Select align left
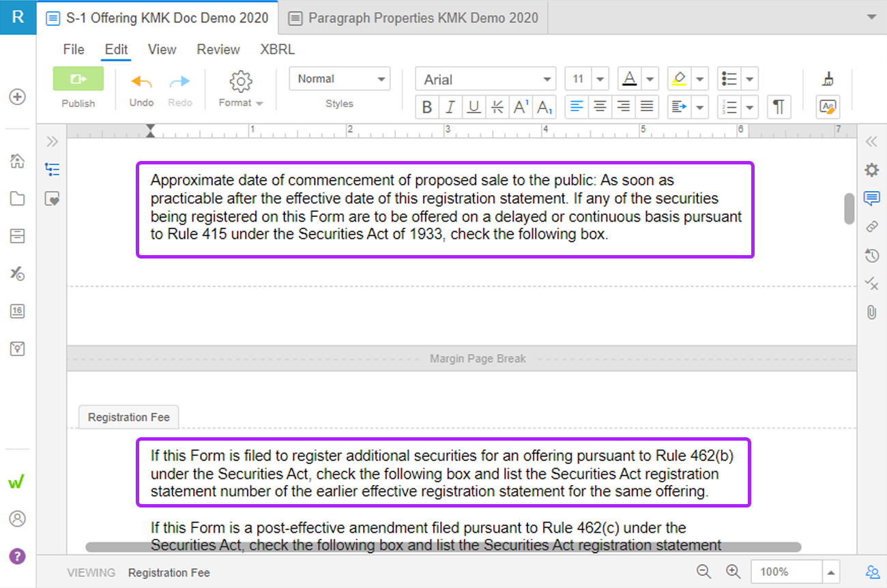 [x=577, y=107]
